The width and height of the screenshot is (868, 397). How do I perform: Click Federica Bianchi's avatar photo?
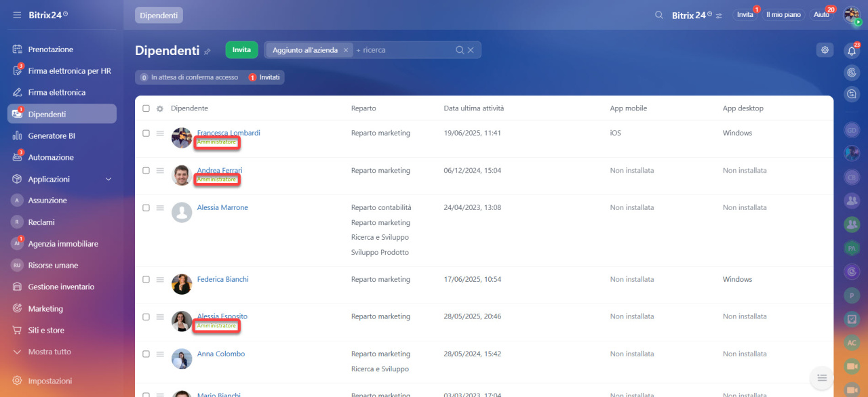coord(182,284)
